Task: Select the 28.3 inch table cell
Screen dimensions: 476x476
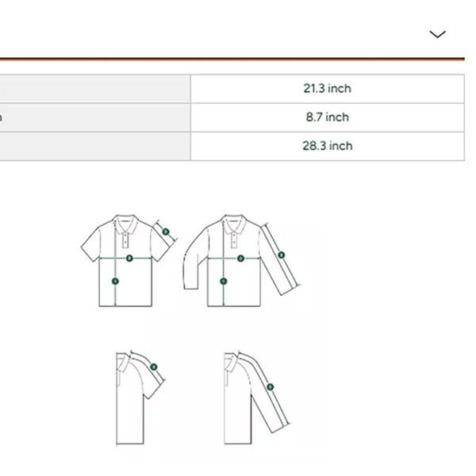Action: click(x=327, y=146)
